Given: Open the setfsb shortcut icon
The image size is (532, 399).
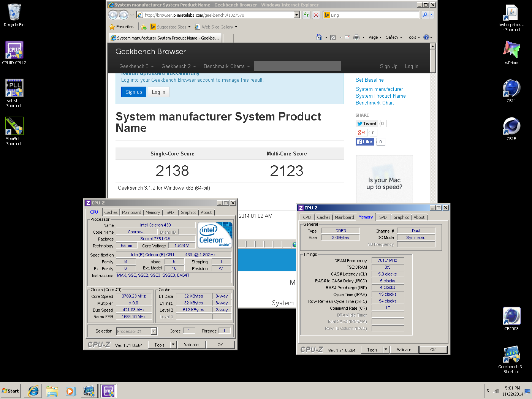Looking at the screenshot, I should [x=14, y=93].
